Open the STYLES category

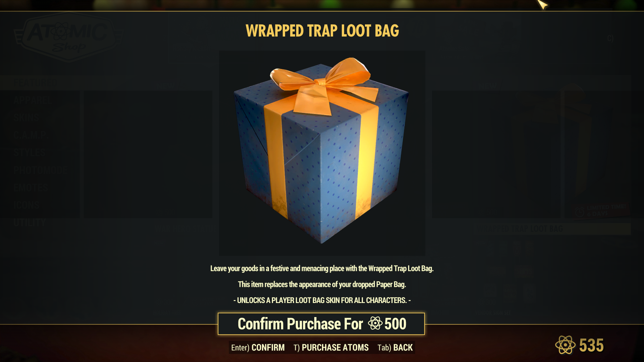(30, 153)
